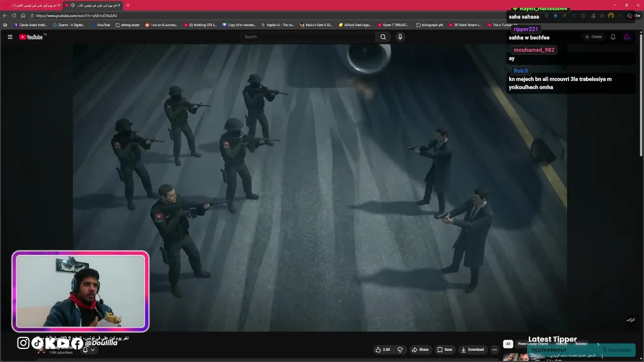Close the active YouTube tab
The image size is (644, 362).
(x=119, y=6)
